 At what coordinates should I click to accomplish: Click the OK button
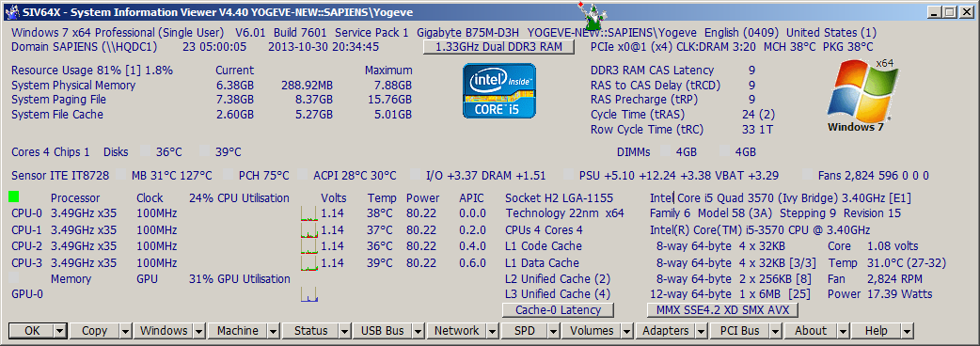click(31, 331)
